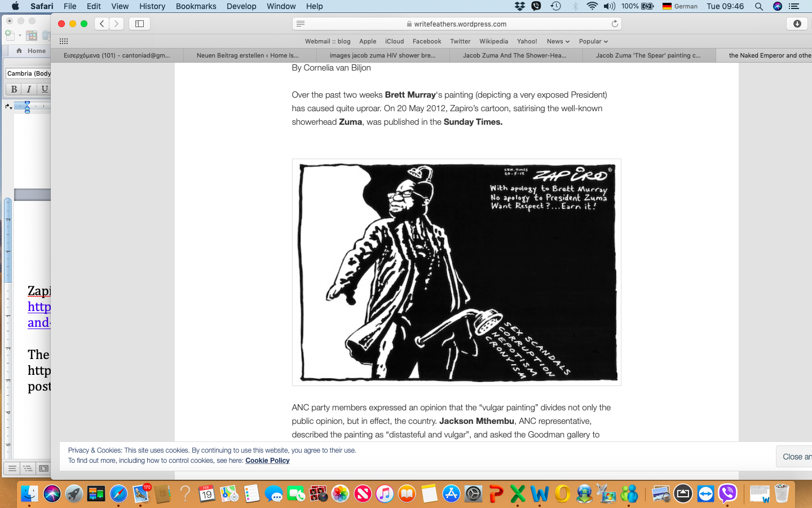Open Wikipedia bookmark

(493, 41)
